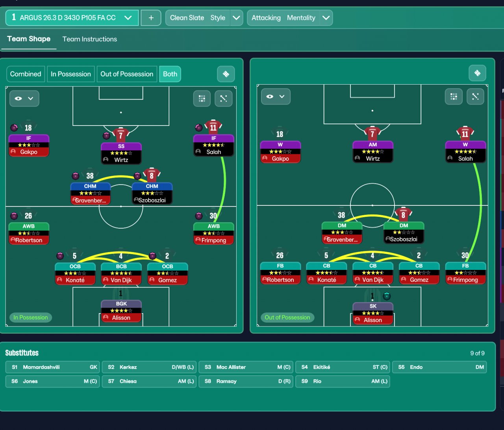Click purple instruction badge beside Salah 11
Screen dimensions: 504x430
[x=199, y=127]
